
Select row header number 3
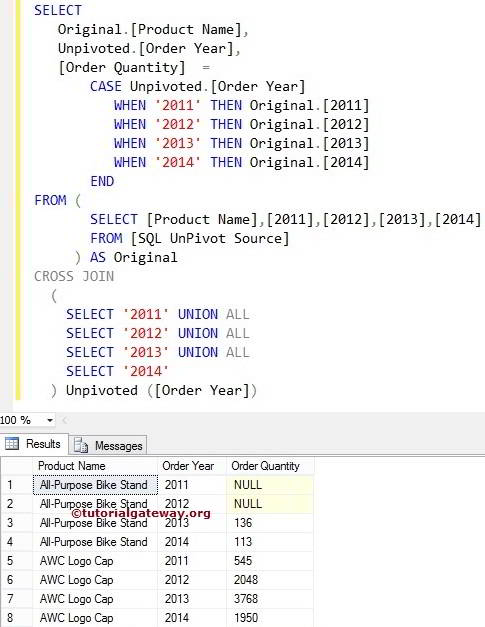tap(16, 523)
